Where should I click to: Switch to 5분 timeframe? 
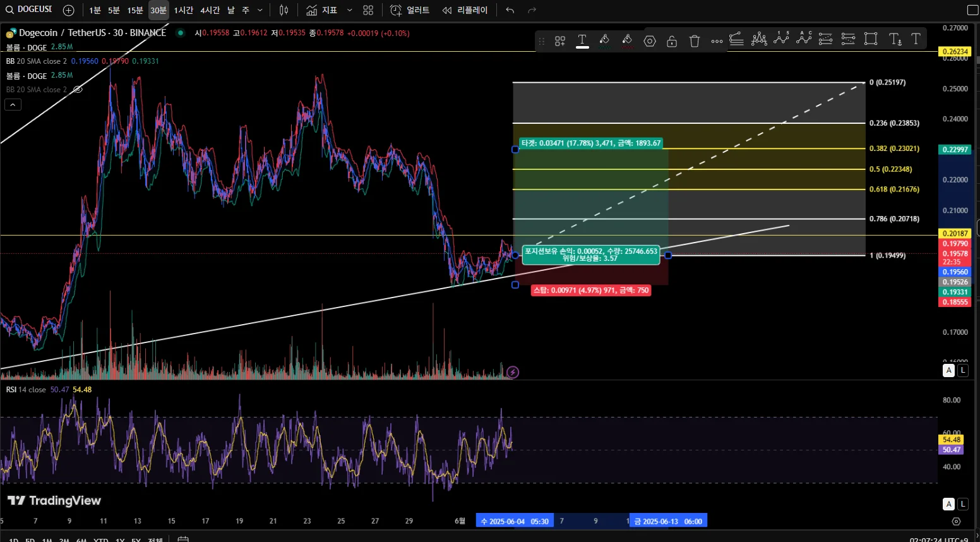pos(114,10)
